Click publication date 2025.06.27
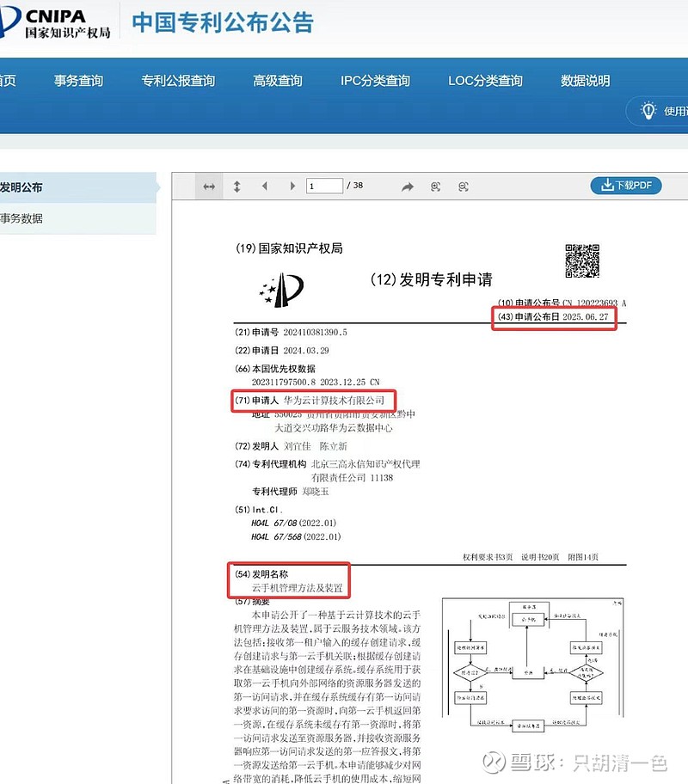 click(x=585, y=316)
